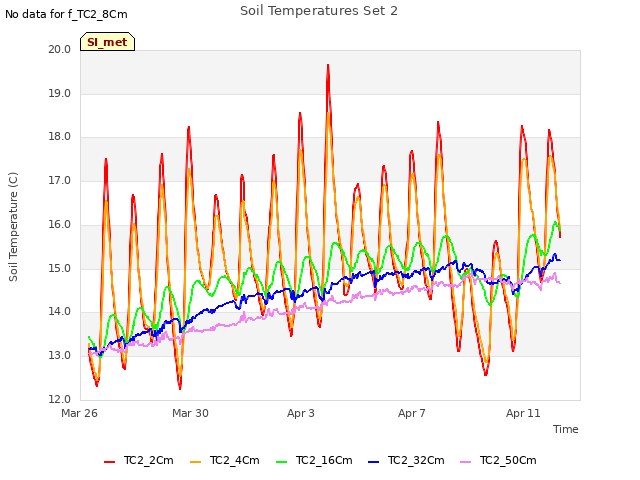Click the 12.0 y-axis tick label
The image size is (640, 480).
point(60,399)
